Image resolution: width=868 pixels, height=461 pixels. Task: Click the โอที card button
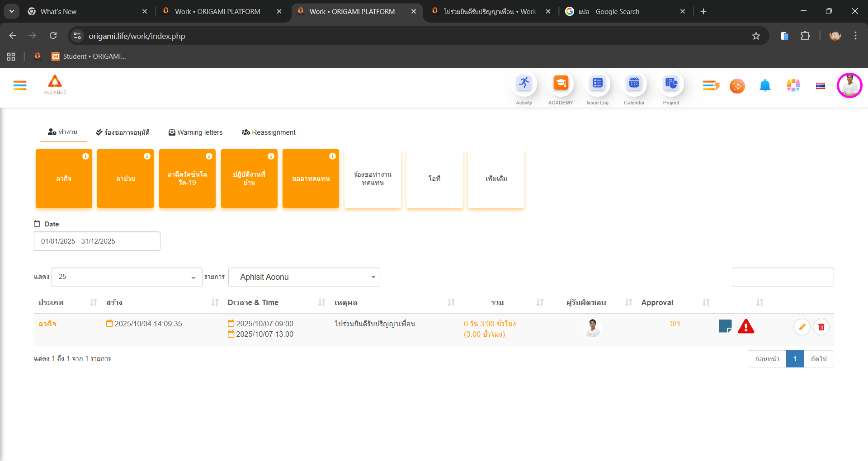coord(434,179)
